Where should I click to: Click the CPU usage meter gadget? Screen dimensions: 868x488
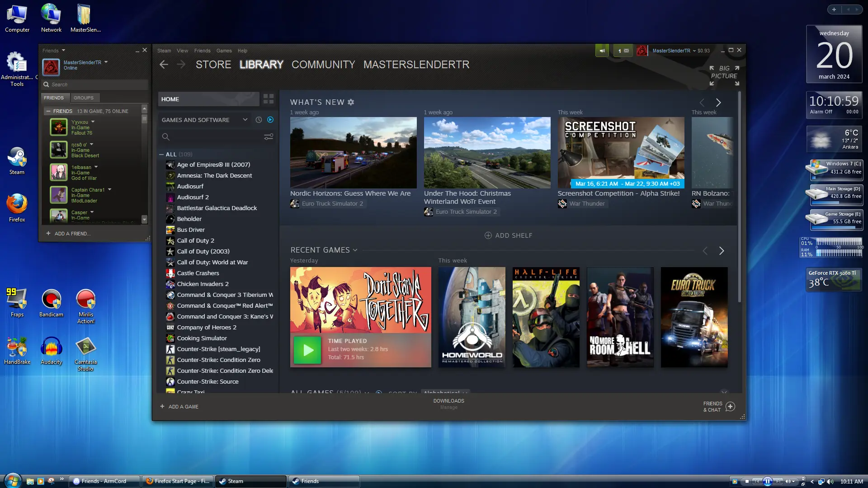coord(832,242)
